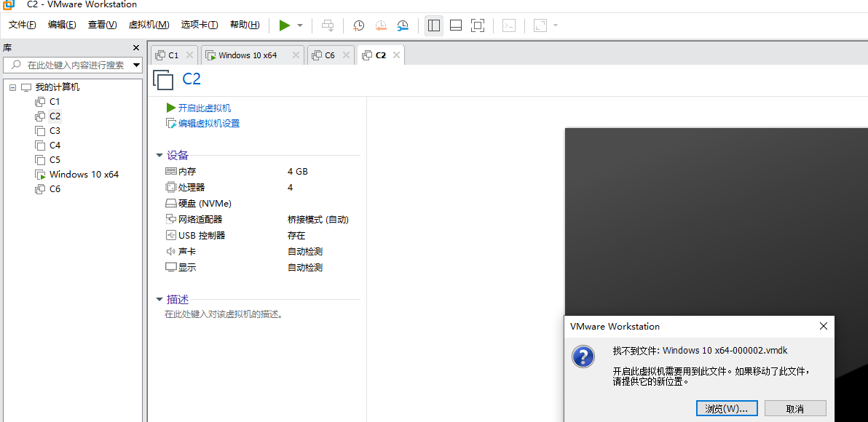Revert to snapshot toolbar icon
The image size is (868, 422).
pos(381,25)
